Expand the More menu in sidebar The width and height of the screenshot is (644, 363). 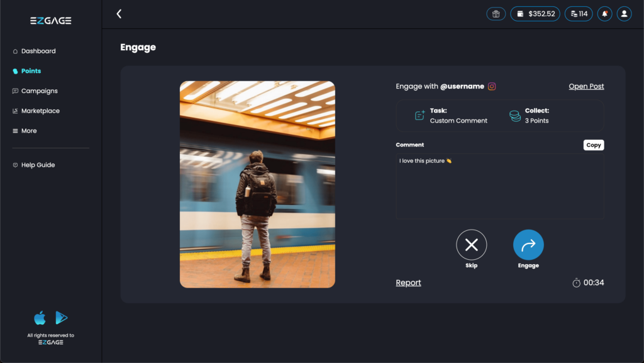pos(29,131)
